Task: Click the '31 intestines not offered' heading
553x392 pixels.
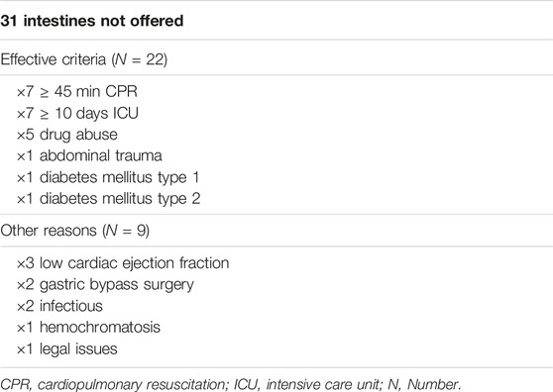Action: (92, 21)
